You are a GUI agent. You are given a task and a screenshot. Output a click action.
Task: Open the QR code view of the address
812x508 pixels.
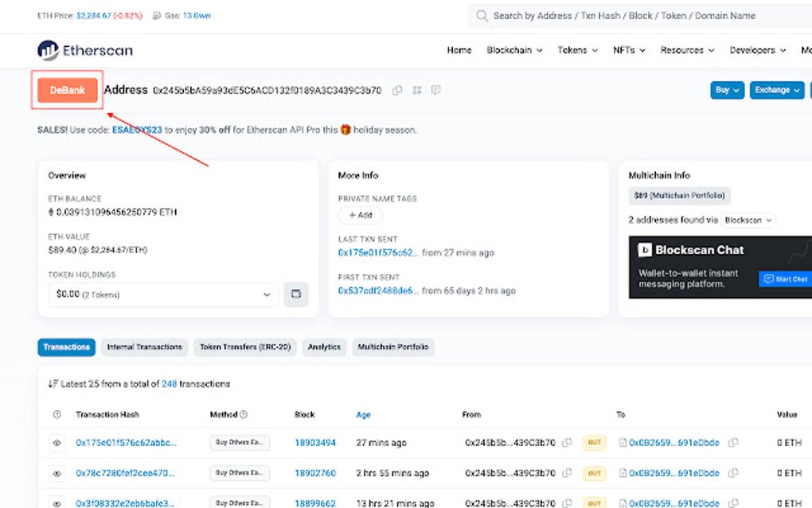[x=416, y=90]
